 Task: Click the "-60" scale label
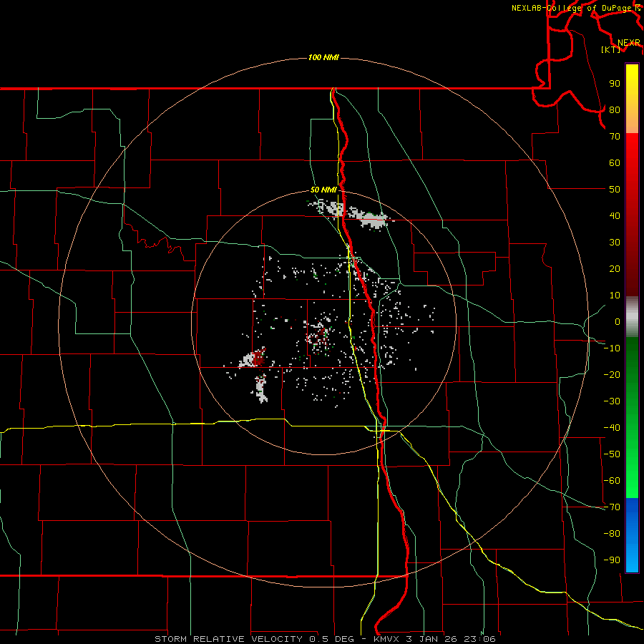click(612, 481)
